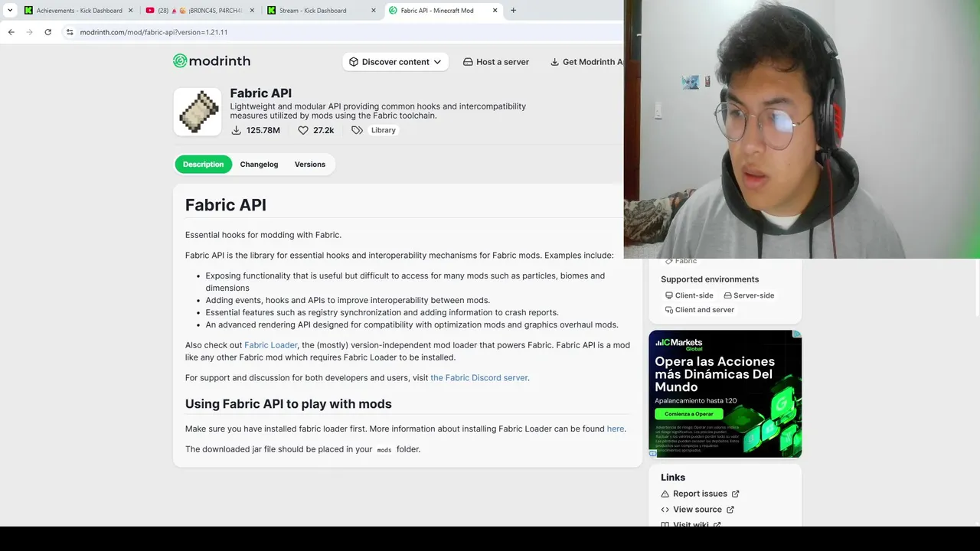Reload the current page

tap(47, 32)
